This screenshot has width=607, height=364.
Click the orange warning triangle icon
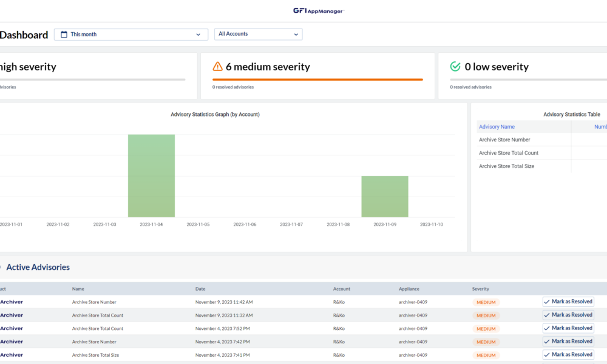[x=217, y=67]
